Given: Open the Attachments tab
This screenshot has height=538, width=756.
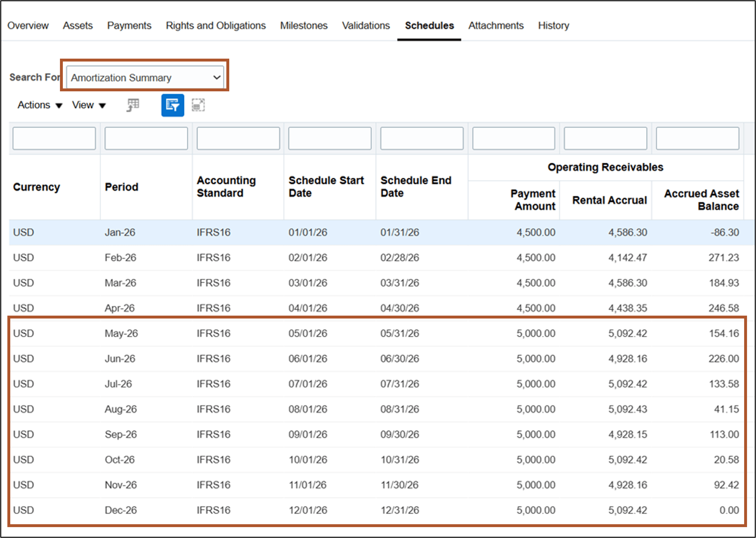Looking at the screenshot, I should (496, 26).
